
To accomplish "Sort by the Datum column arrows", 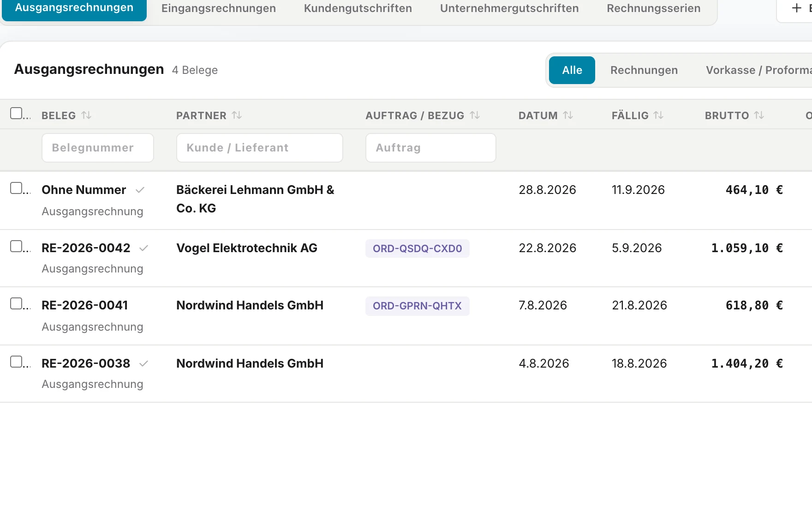I will (x=568, y=115).
